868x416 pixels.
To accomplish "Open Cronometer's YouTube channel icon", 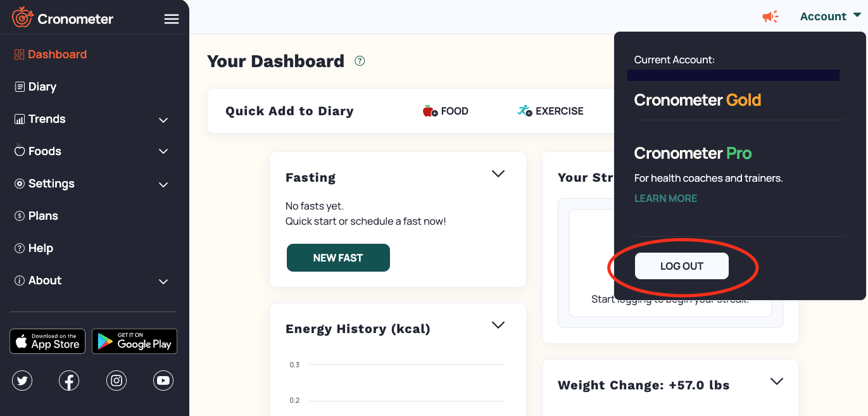I will click(x=163, y=381).
